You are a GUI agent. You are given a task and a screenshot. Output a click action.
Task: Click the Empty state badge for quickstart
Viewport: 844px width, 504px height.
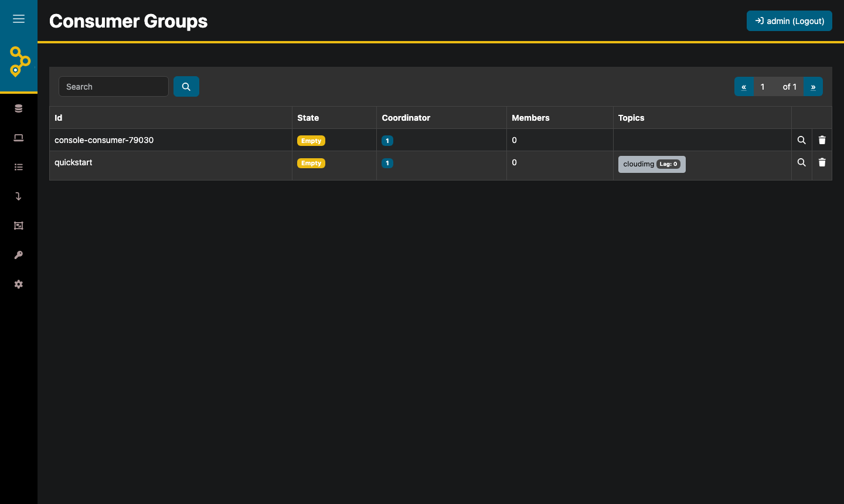[x=311, y=163]
